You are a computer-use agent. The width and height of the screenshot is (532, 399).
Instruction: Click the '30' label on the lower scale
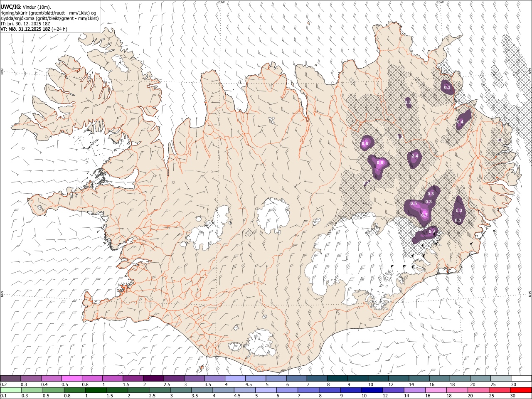tap(513, 396)
